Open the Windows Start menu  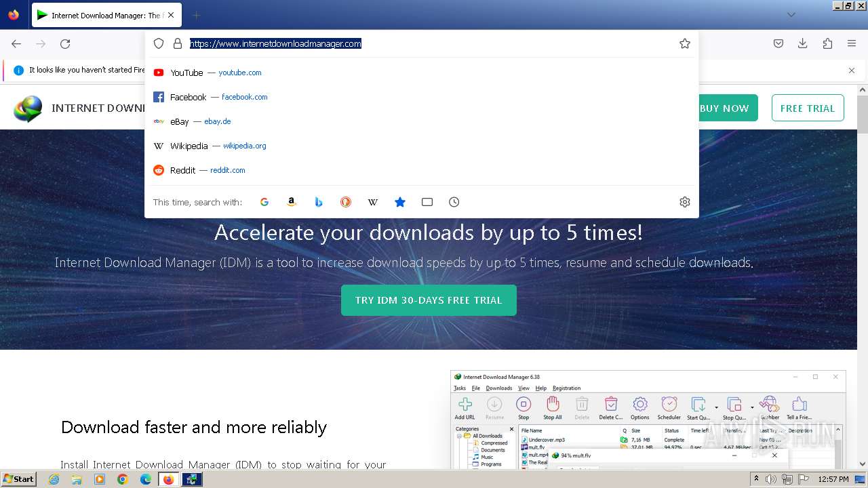[x=18, y=479]
